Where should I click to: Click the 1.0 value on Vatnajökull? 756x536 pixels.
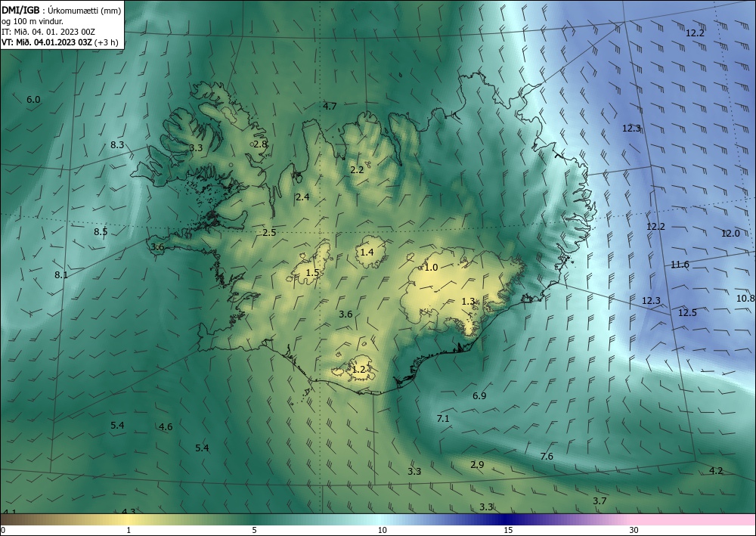tap(431, 268)
